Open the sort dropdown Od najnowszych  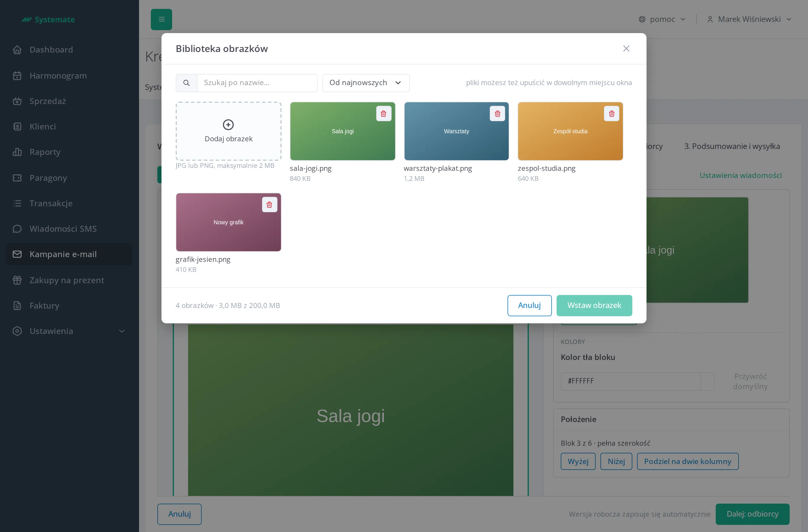366,83
